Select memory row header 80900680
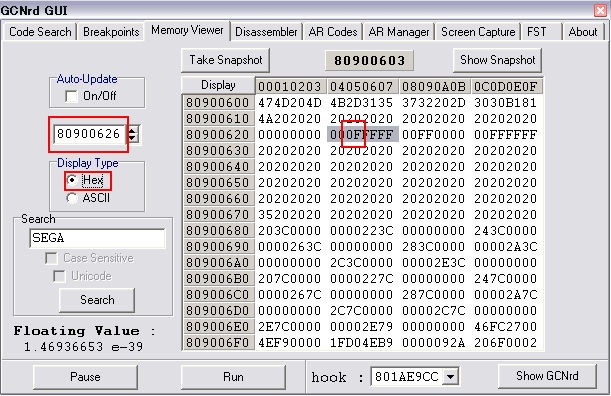Screen dimensions: 611x396 tap(218, 231)
